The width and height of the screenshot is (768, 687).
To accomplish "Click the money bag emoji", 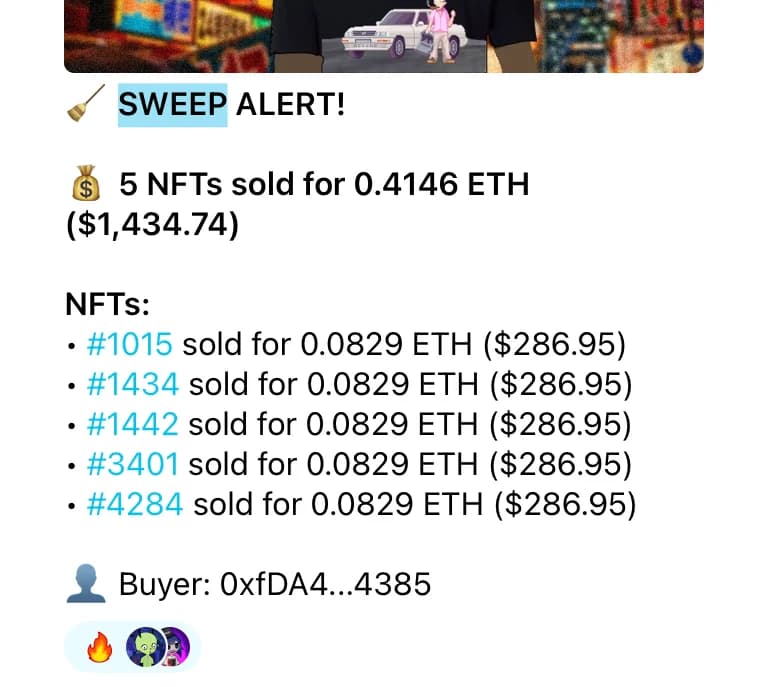I will tap(86, 184).
